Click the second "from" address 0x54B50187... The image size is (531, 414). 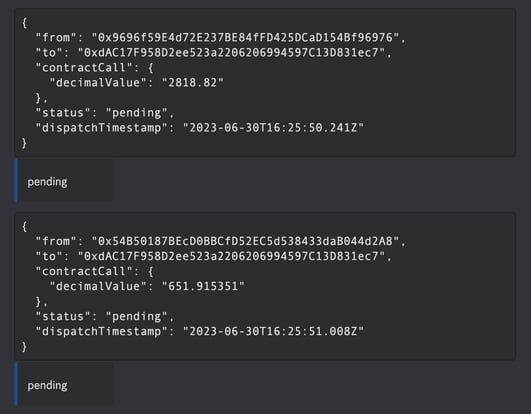tap(246, 241)
